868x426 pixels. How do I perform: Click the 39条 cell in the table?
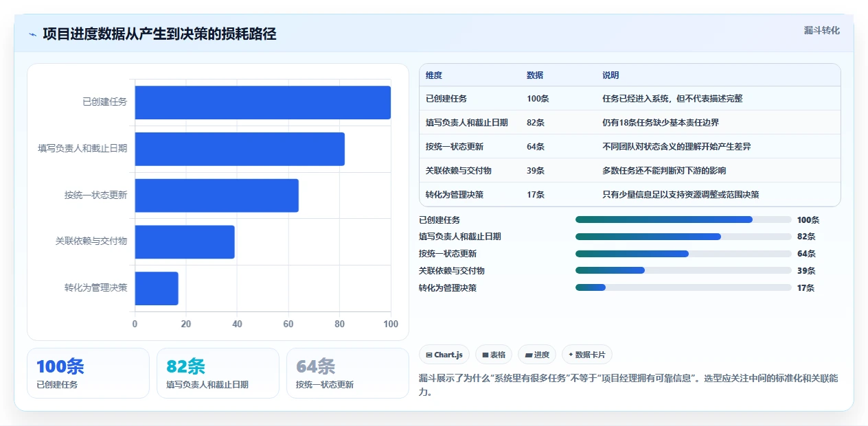point(536,171)
